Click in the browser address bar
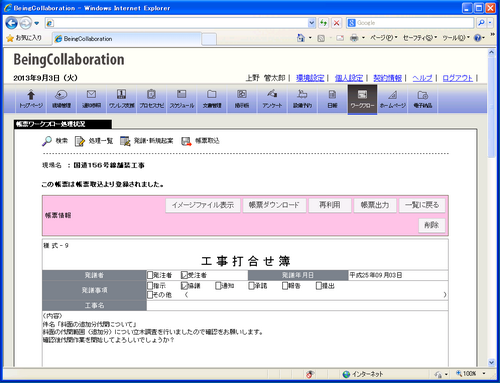Image resolution: width=500 pixels, height=383 pixels. click(180, 23)
